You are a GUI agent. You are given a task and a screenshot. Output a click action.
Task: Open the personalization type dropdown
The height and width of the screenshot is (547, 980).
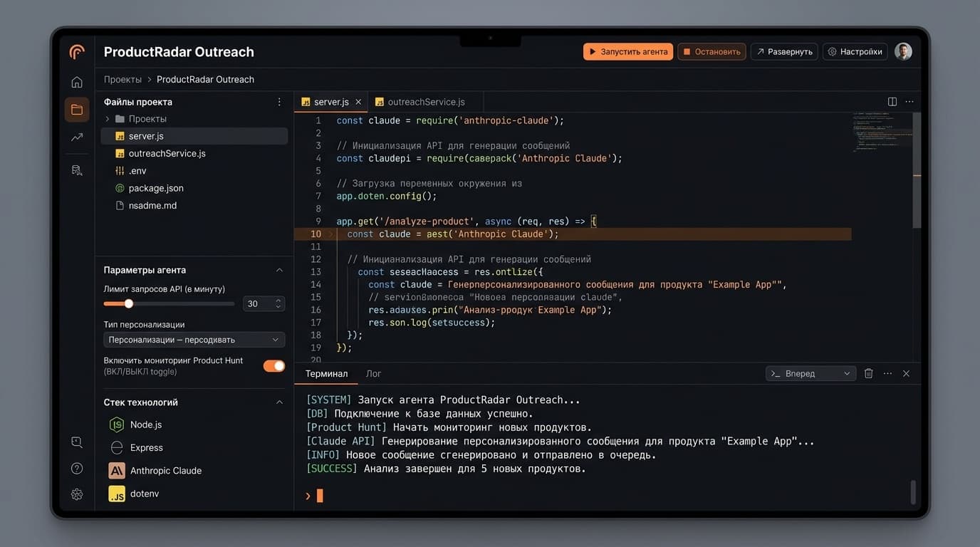click(x=194, y=340)
